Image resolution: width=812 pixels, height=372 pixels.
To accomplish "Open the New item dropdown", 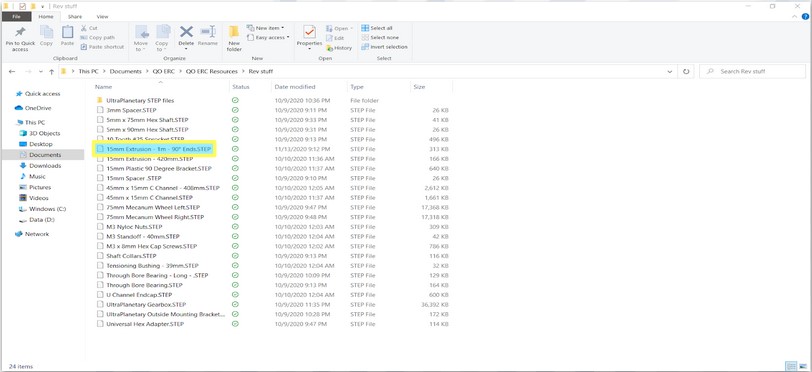I will 265,28.
